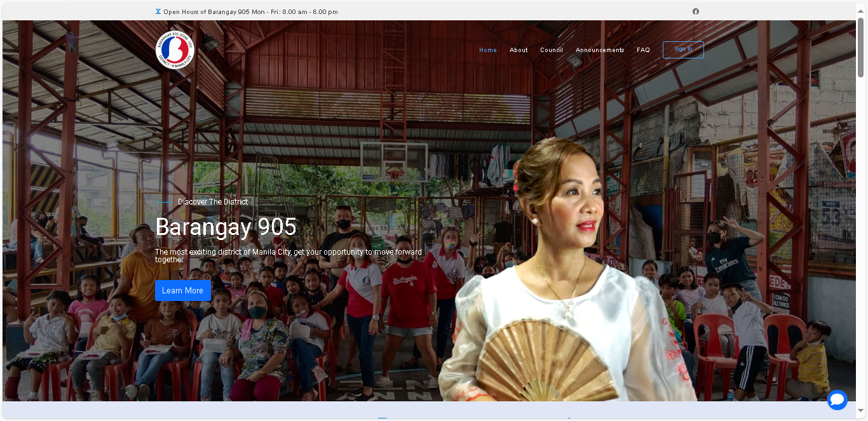Navigate to the Council section
The height and width of the screenshot is (421, 868).
pos(551,50)
